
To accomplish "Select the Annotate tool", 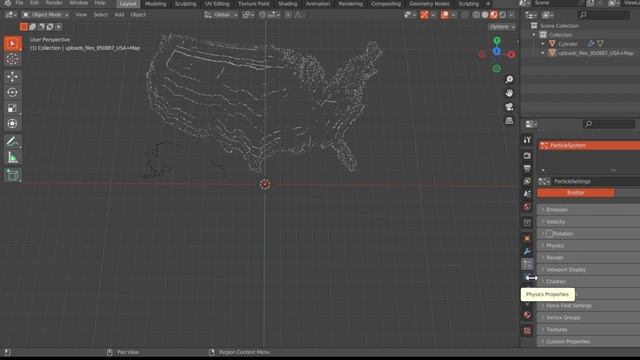I will (12, 142).
